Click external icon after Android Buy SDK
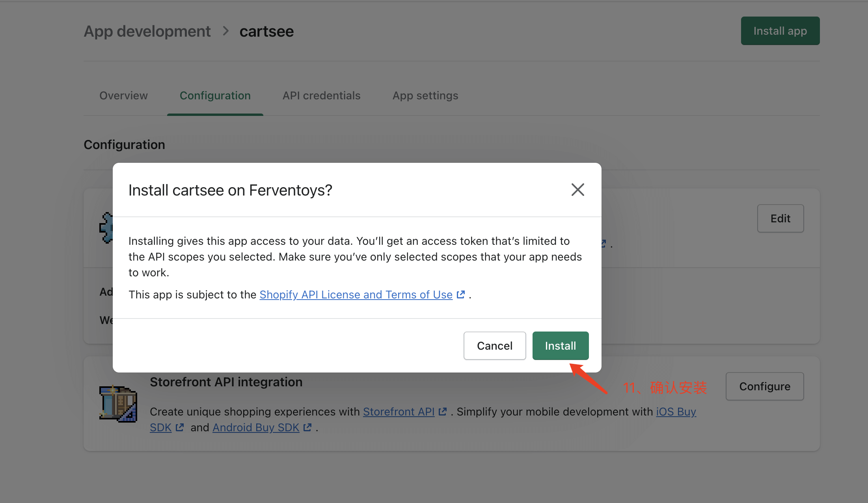Viewport: 868px width, 503px height. (307, 427)
